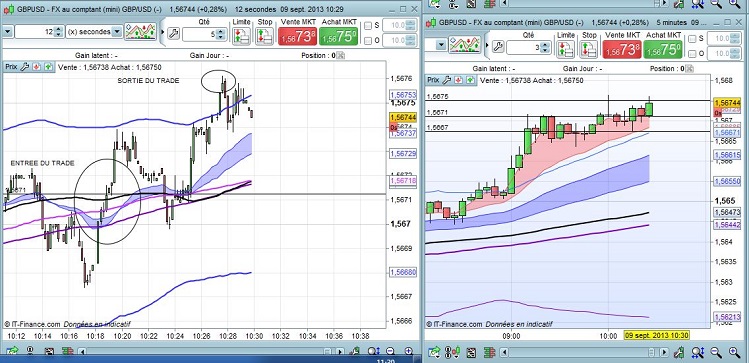749x363 pixels.
Task: Click red Vente MKT button in right window
Action: [x=622, y=49]
